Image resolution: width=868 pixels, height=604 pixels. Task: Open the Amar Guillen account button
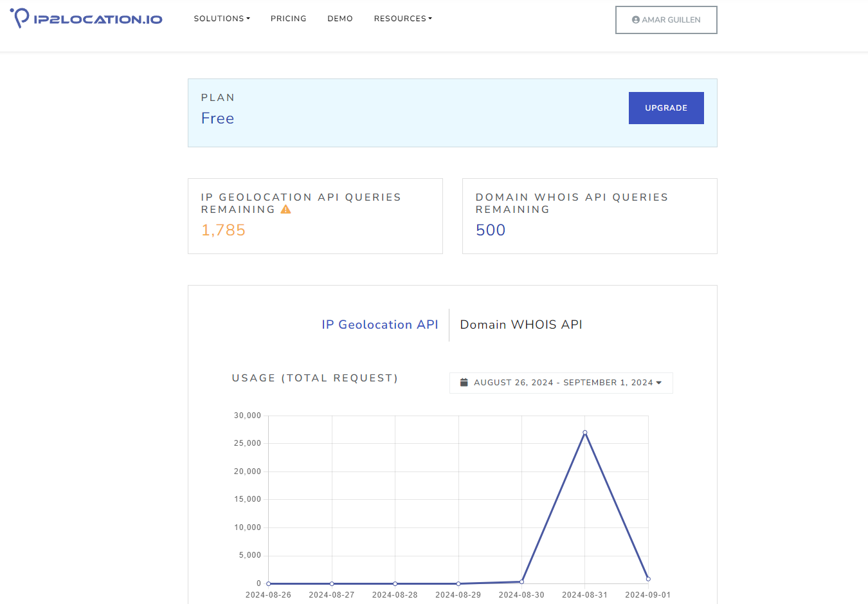[665, 20]
